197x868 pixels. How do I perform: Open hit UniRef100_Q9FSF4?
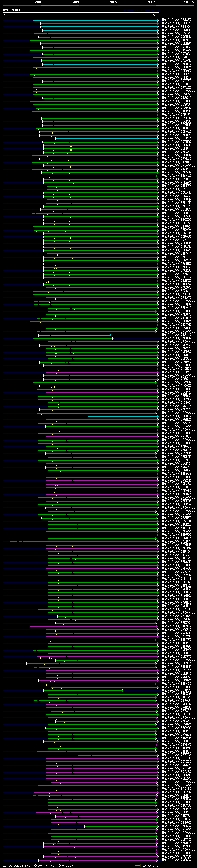177,115
